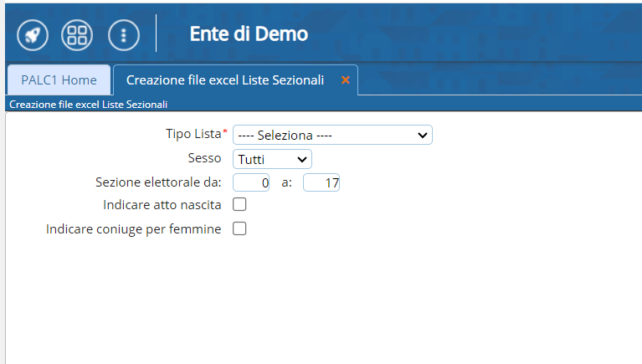Enable the Indicare atto nascita checkbox

coord(239,204)
